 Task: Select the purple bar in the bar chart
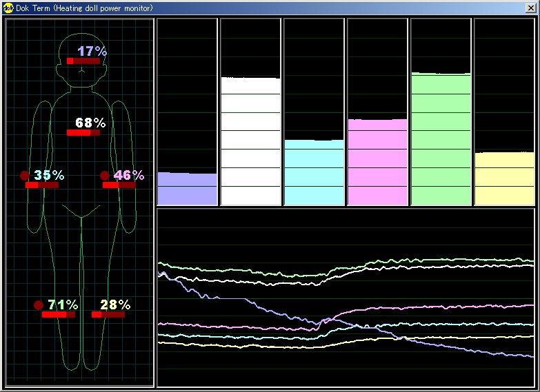tap(187, 188)
